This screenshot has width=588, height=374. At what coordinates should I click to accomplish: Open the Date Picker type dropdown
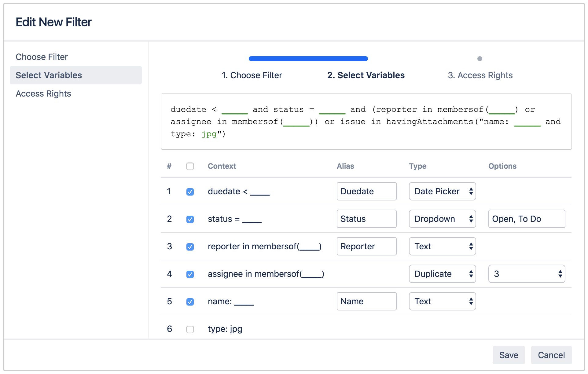[x=442, y=191]
